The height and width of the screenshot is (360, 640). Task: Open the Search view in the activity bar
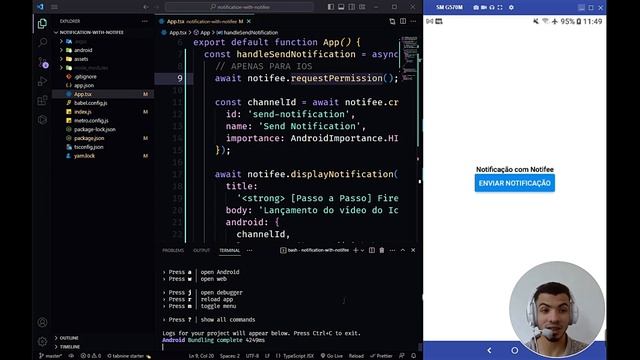[x=42, y=42]
